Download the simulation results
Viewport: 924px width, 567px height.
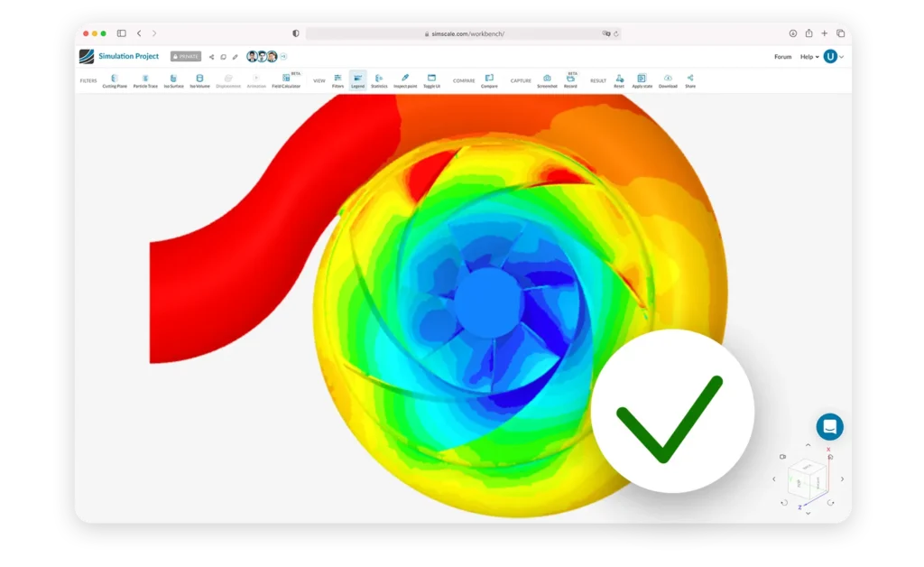(668, 80)
